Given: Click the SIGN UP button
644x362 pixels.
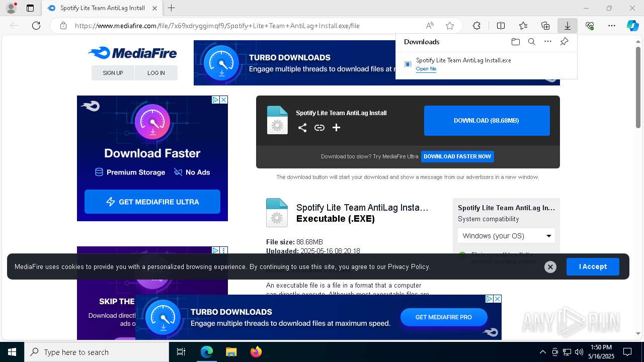Looking at the screenshot, I should pos(113,73).
